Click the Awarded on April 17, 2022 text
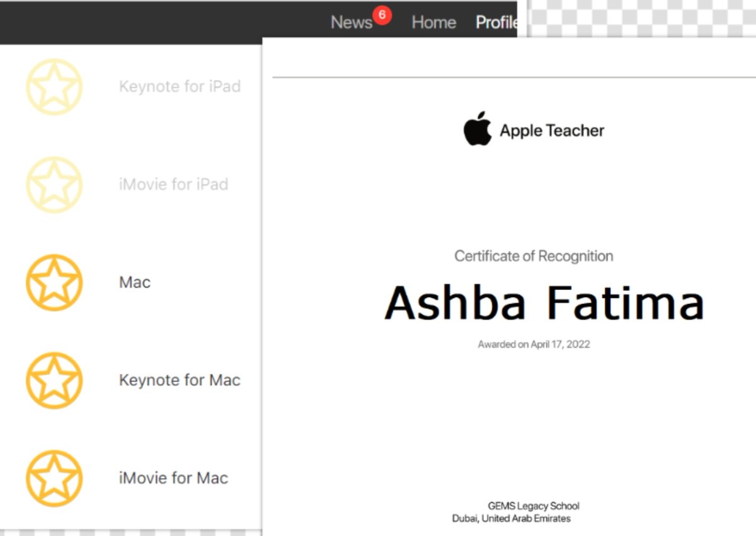 point(534,344)
